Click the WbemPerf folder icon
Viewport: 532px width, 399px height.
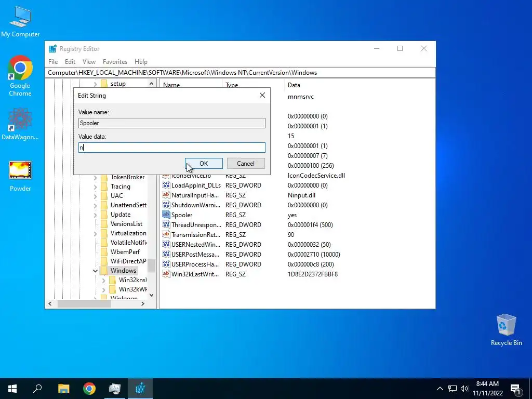pos(104,252)
